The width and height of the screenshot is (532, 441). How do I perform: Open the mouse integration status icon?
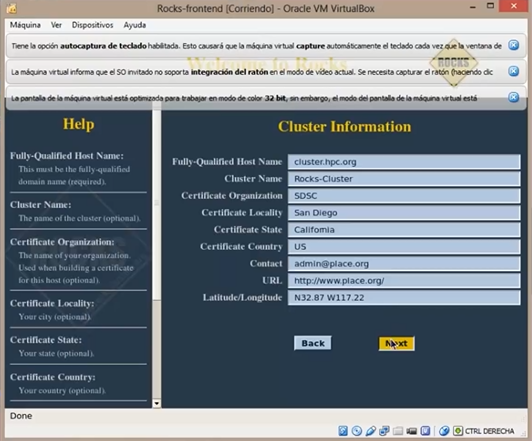click(444, 431)
